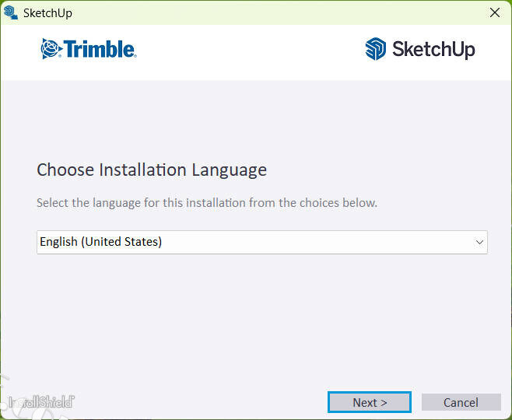The height and width of the screenshot is (420, 512).
Task: Click the blank middle of the language selector
Action: [x=311, y=242]
